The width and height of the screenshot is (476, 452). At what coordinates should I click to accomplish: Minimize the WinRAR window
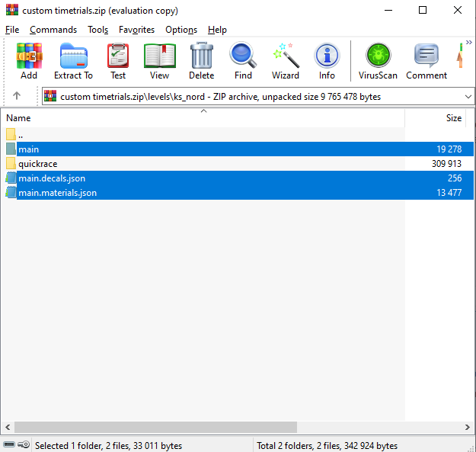[388, 10]
